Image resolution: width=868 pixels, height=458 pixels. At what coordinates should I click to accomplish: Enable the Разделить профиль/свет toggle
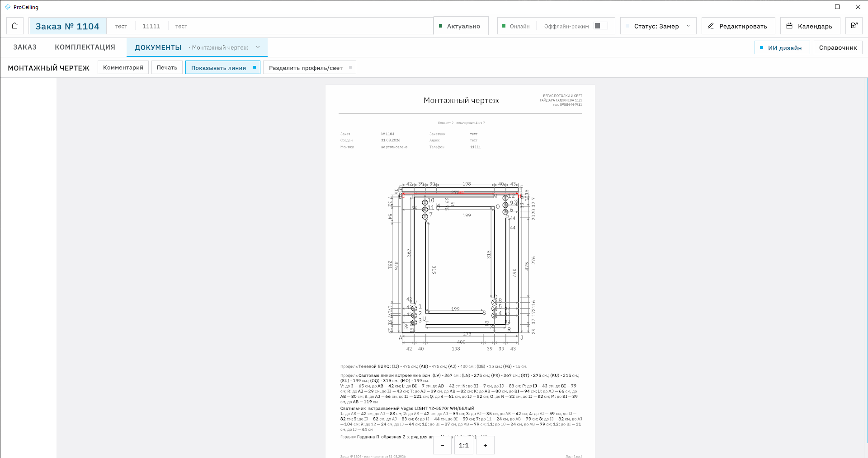pos(310,67)
